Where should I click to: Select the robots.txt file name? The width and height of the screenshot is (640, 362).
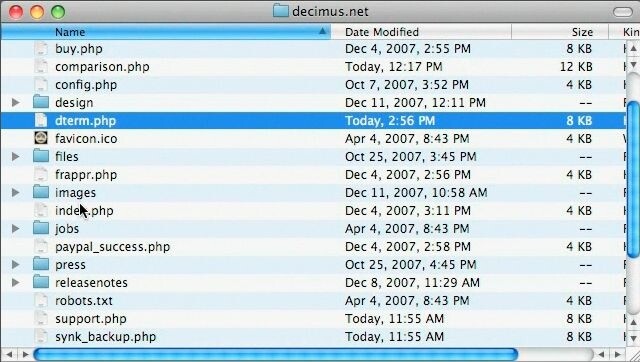click(84, 301)
